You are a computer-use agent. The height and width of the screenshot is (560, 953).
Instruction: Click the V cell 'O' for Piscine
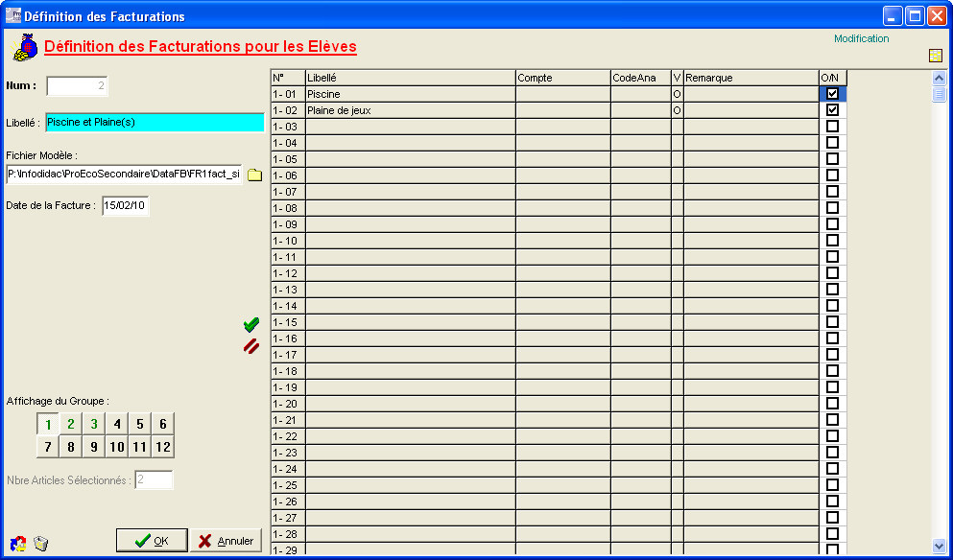[677, 94]
